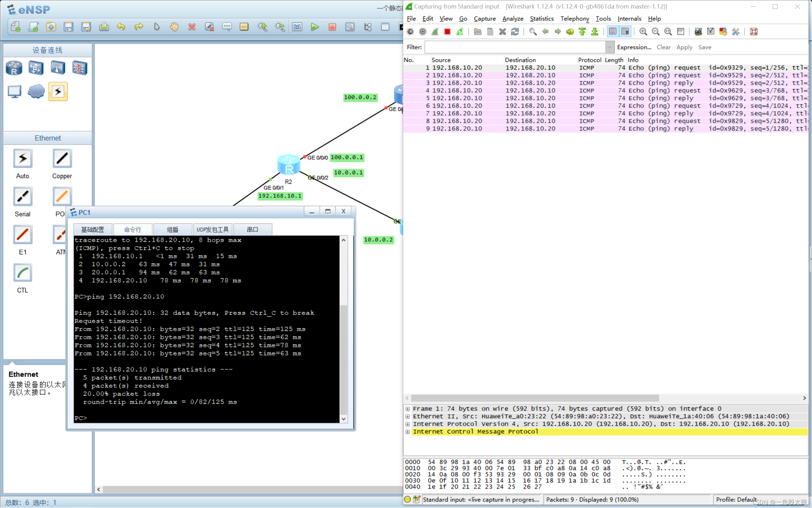Open the Wireshark Capture menu
812x508 pixels.
pos(485,19)
